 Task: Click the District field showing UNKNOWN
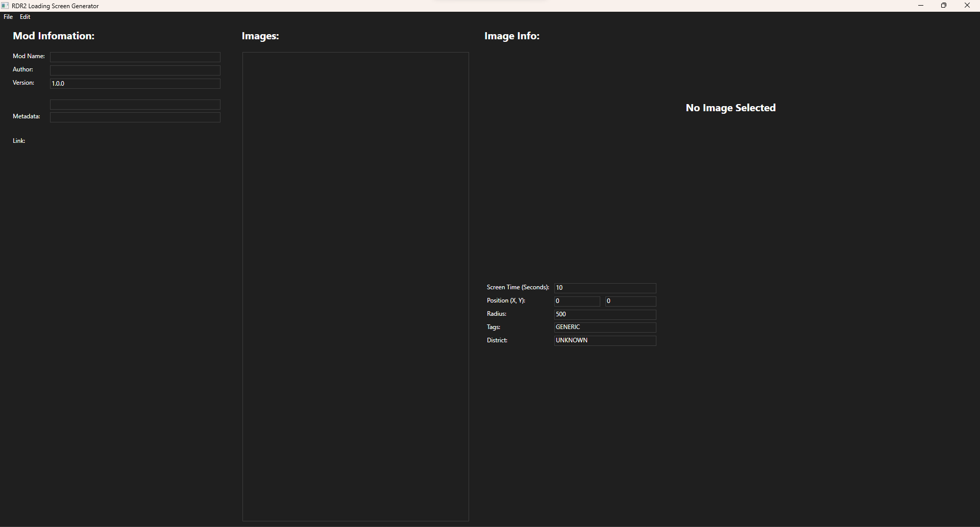click(x=605, y=341)
